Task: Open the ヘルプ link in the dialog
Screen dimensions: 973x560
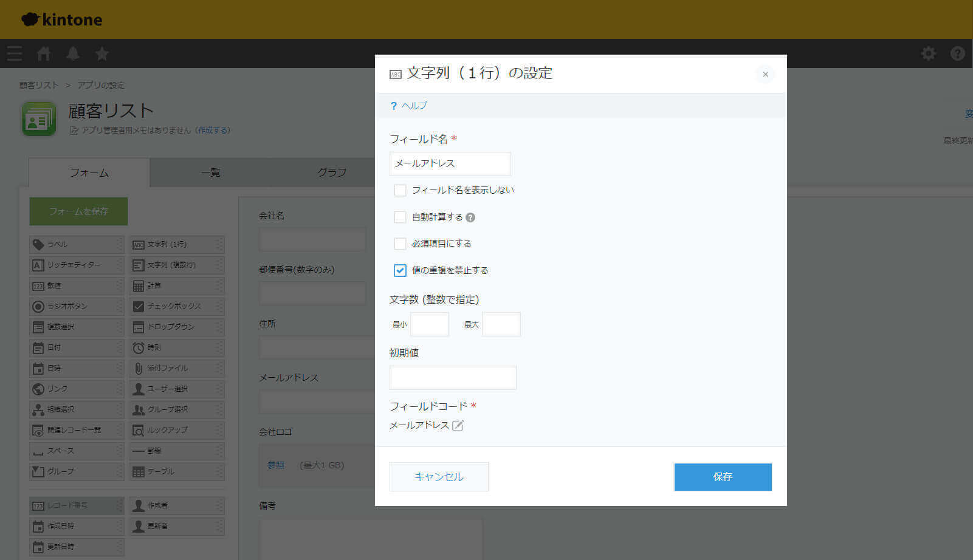Action: (x=411, y=105)
